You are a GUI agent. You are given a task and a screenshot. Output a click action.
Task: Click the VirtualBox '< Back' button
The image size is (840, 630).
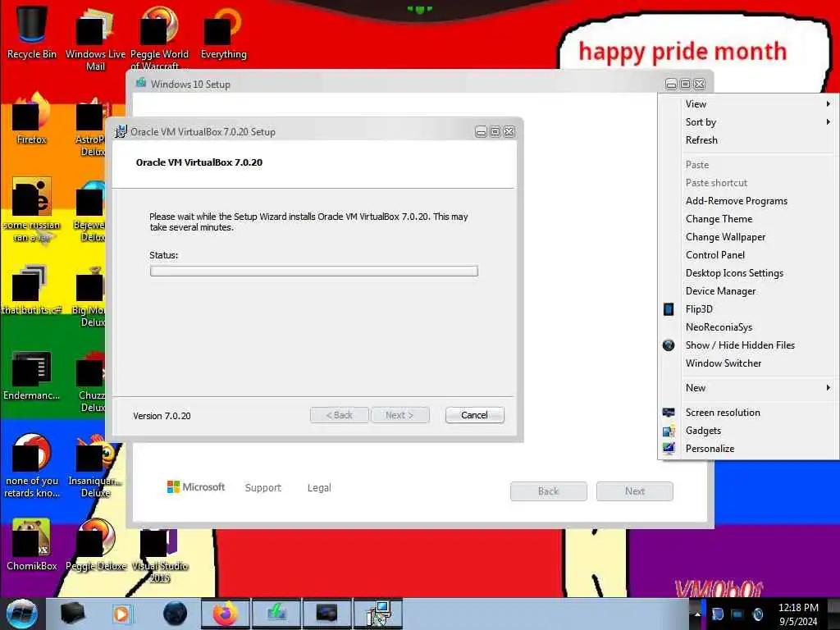[339, 415]
